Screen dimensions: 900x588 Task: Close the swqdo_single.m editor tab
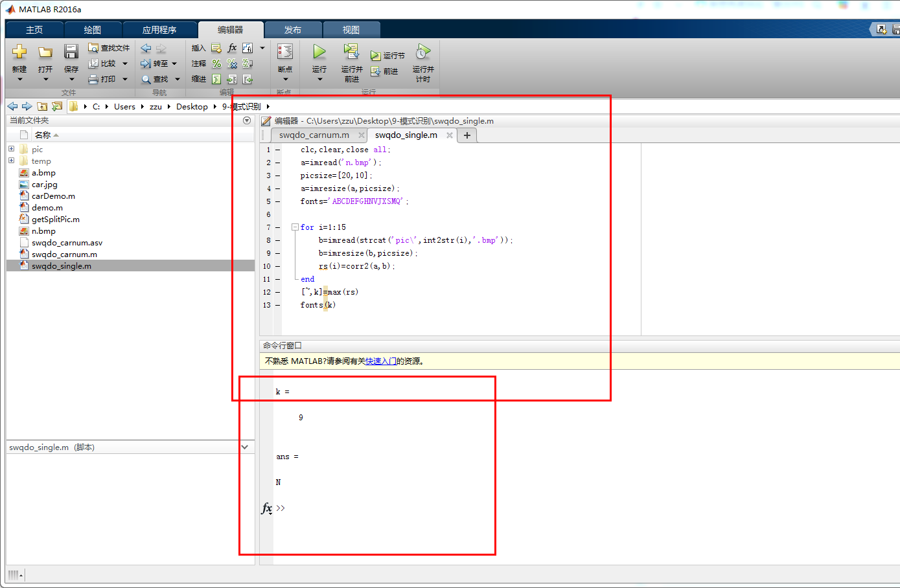(x=449, y=135)
